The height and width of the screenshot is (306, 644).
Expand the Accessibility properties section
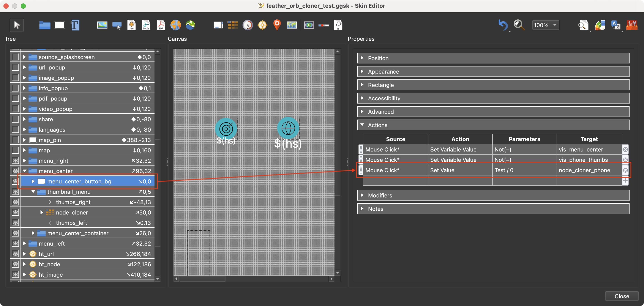(493, 98)
